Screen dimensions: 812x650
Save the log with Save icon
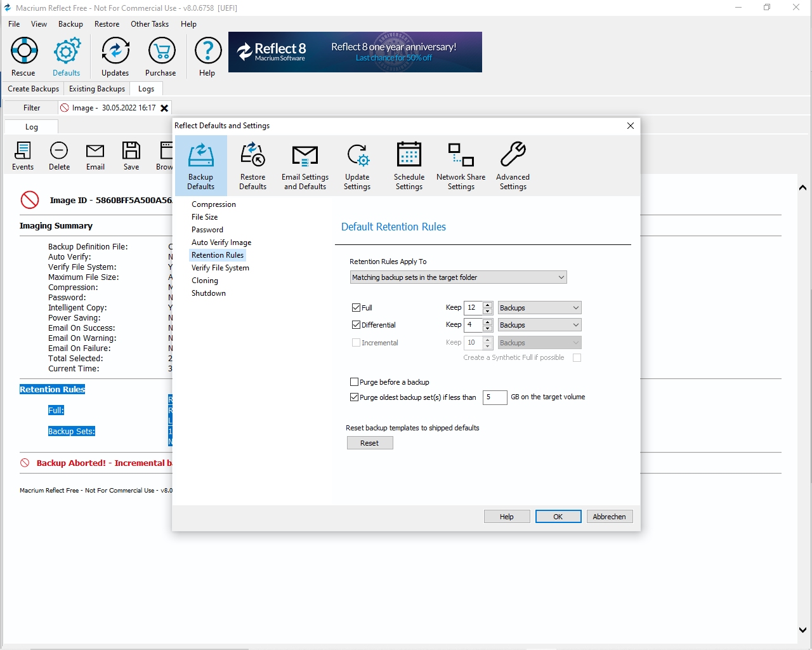tap(131, 156)
